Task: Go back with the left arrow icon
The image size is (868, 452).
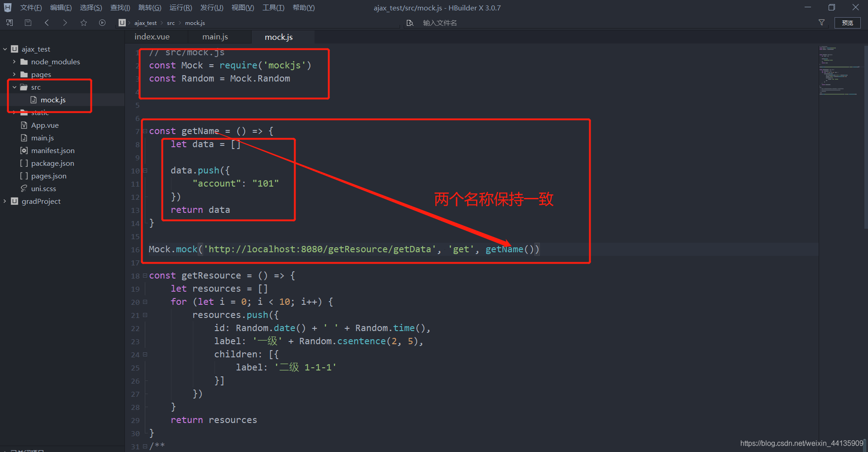Action: click(47, 23)
